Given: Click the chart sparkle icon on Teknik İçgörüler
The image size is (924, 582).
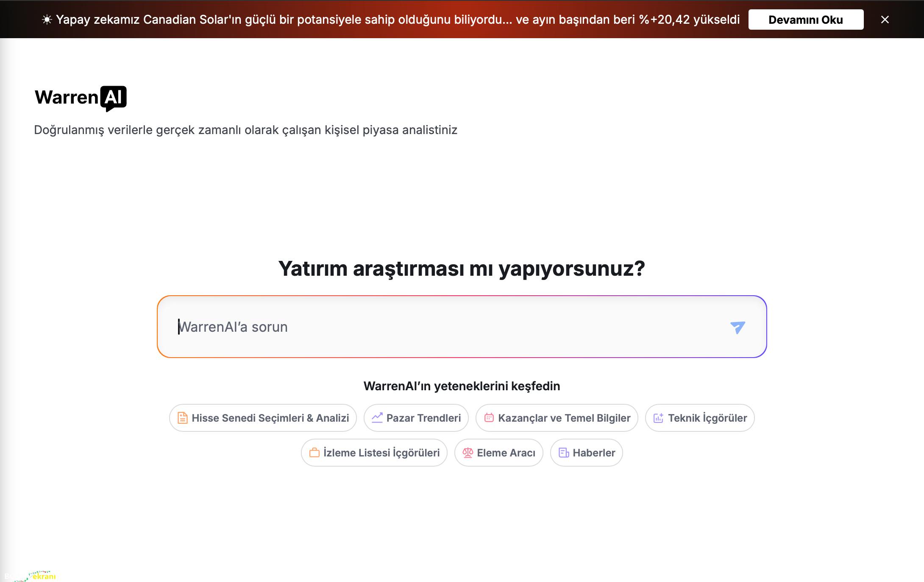Looking at the screenshot, I should click(x=658, y=418).
